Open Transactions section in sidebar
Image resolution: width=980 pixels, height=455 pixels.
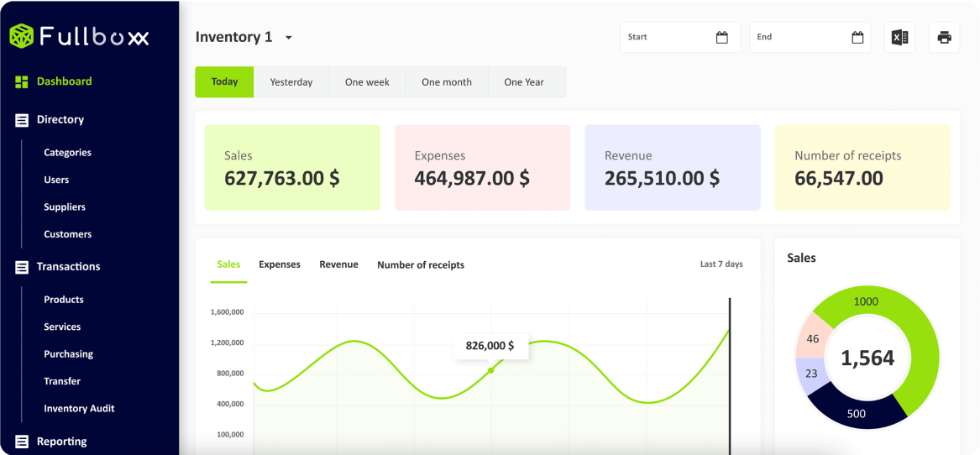pos(68,266)
